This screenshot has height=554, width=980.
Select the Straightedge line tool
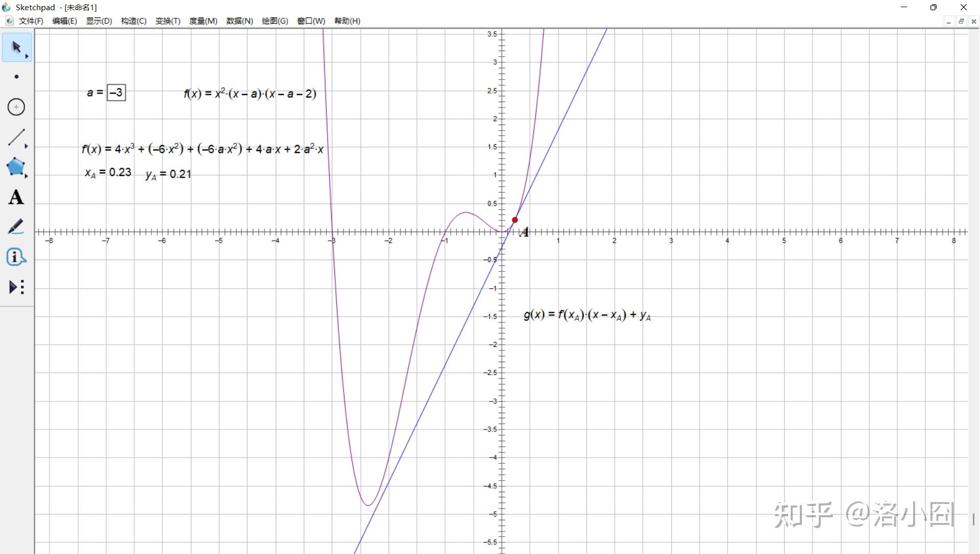coord(16,137)
